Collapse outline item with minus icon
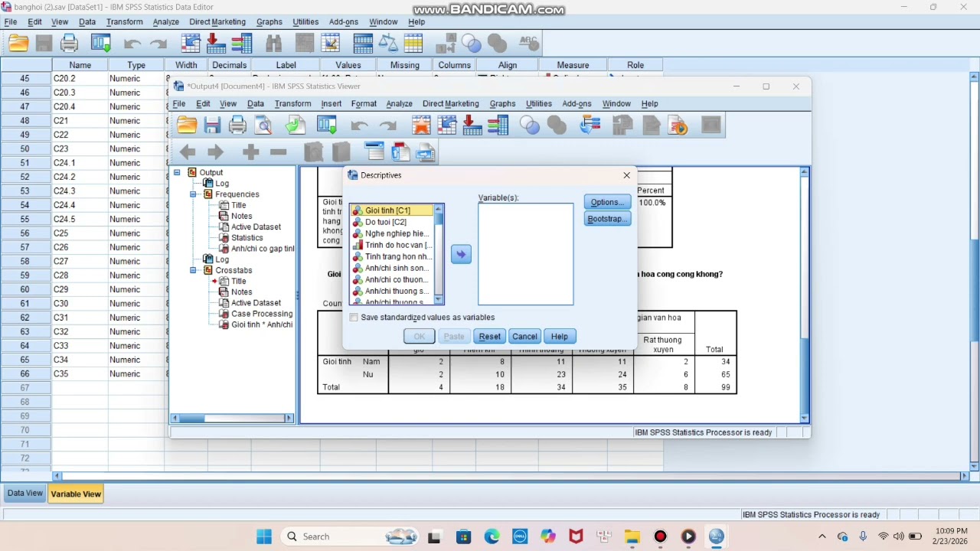This screenshot has width=980, height=551. click(278, 152)
